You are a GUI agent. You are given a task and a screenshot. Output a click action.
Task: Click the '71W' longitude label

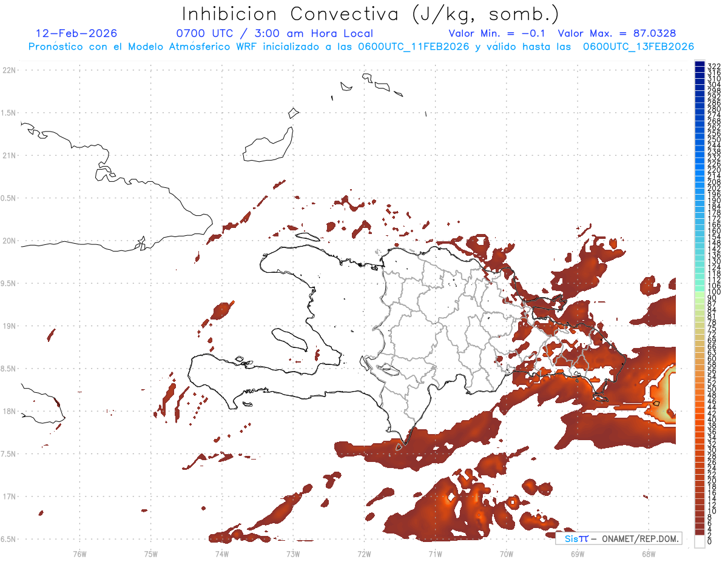coord(435,554)
